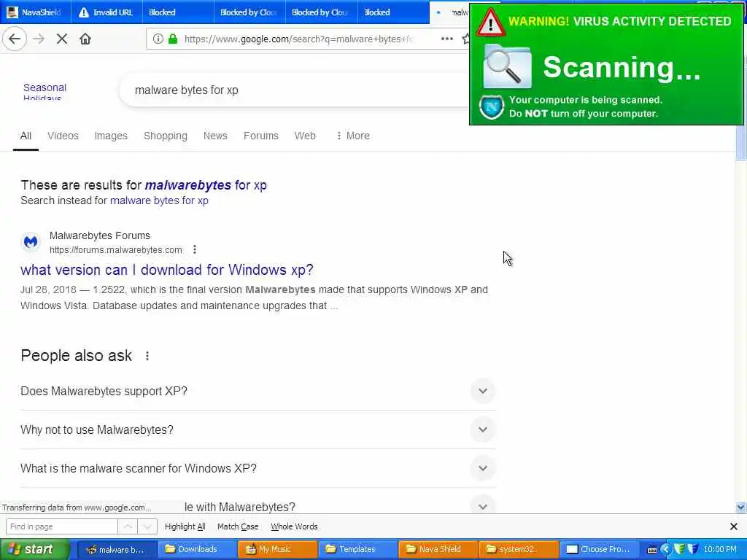
Task: Select the Videos search tab
Action: tap(63, 136)
